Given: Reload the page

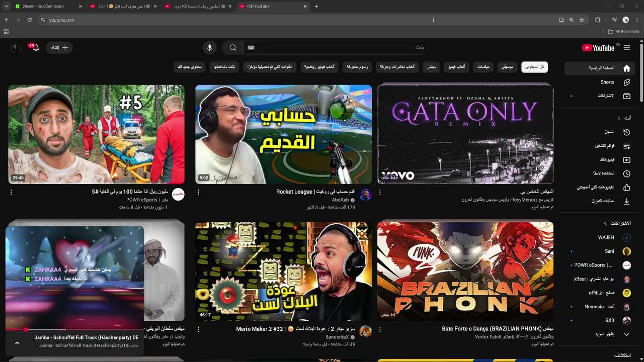Looking at the screenshot, I should [30, 20].
